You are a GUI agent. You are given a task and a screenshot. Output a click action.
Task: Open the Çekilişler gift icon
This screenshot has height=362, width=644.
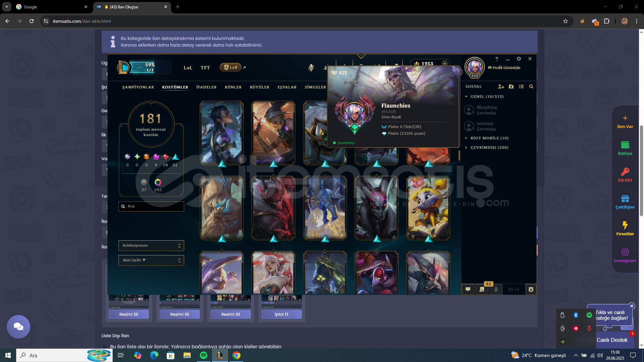point(625,202)
